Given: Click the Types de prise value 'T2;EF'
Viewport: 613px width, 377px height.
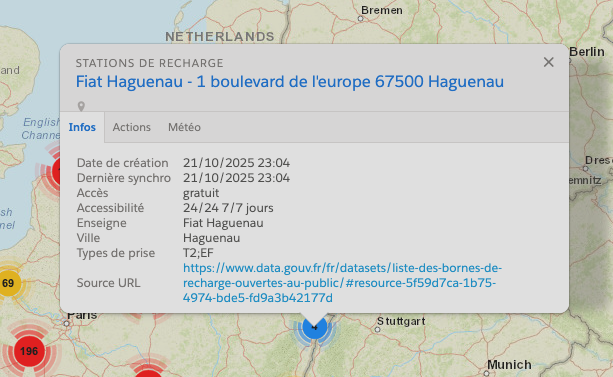Looking at the screenshot, I should point(198,253).
